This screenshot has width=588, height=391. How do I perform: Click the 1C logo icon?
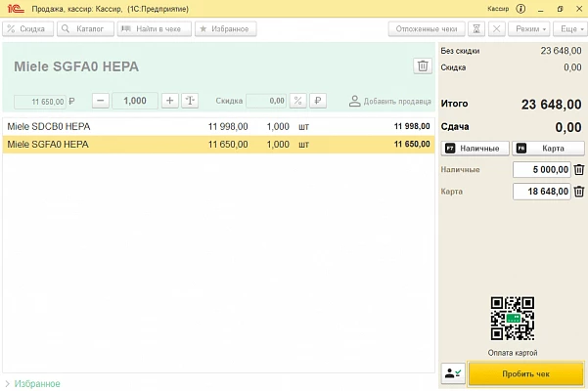click(16, 9)
